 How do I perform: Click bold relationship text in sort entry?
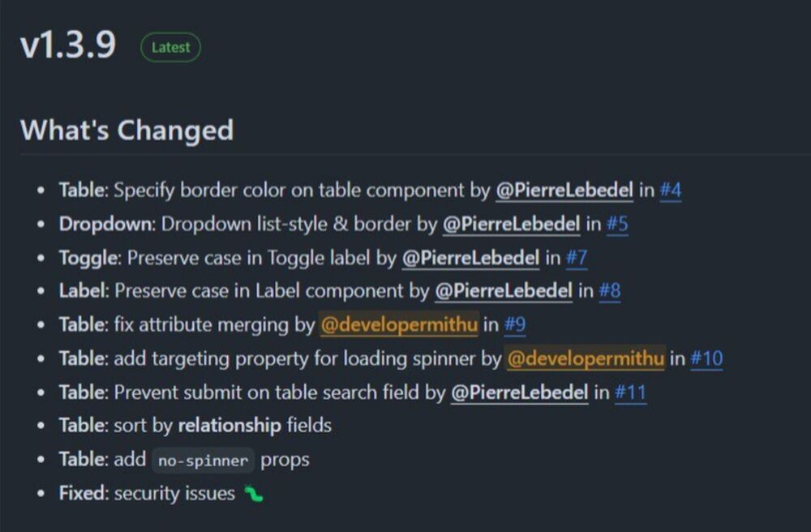click(230, 426)
